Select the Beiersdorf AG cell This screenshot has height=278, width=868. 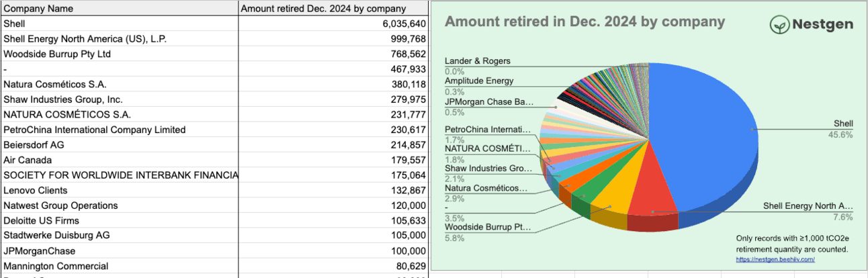(x=120, y=145)
